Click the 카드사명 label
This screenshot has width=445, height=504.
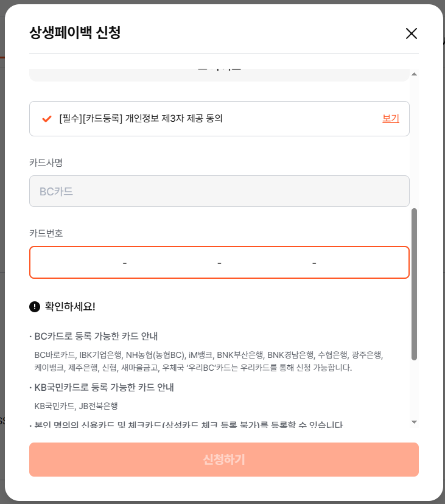click(46, 163)
